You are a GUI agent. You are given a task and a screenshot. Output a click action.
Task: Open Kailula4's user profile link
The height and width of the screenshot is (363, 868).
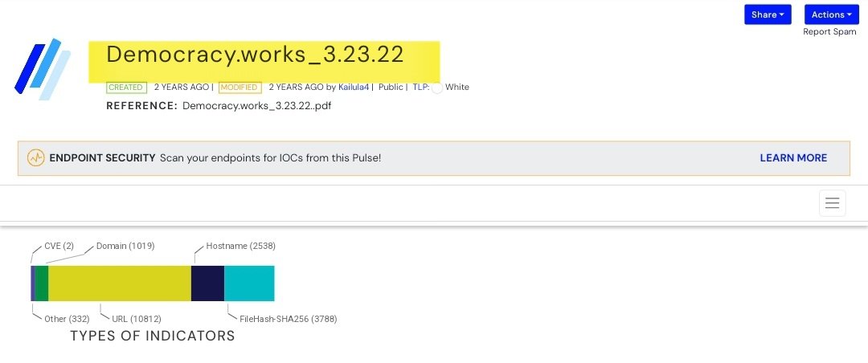(x=353, y=88)
